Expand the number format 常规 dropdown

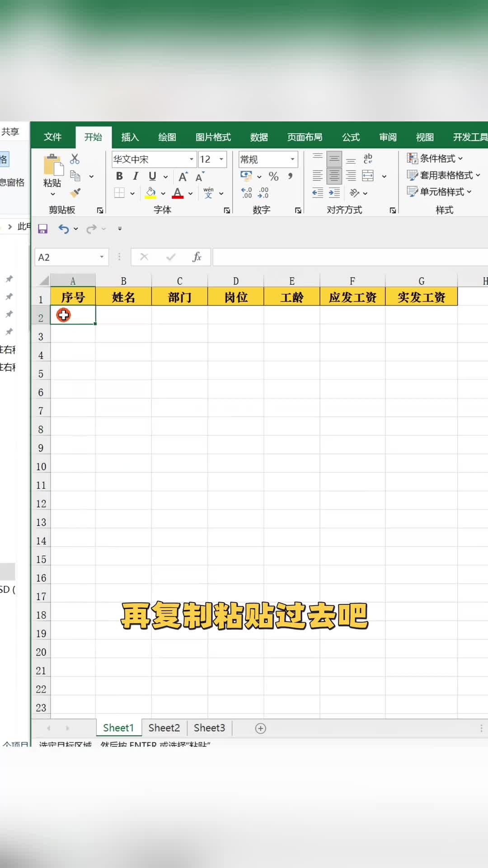coord(292,159)
